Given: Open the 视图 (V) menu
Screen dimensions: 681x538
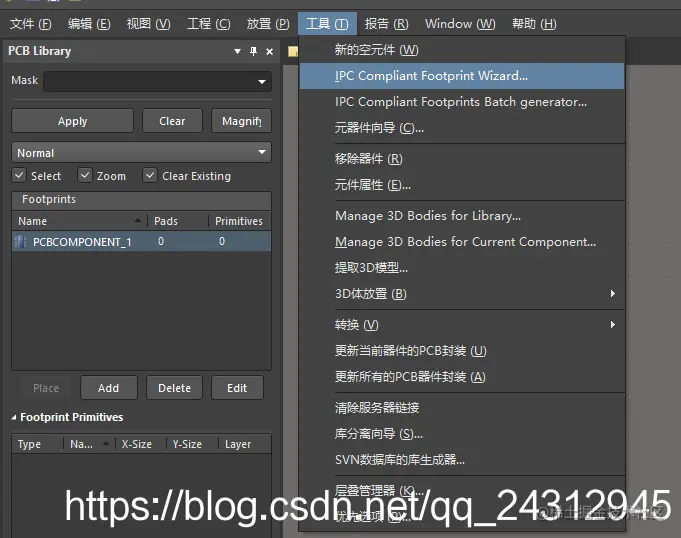Looking at the screenshot, I should (x=149, y=23).
